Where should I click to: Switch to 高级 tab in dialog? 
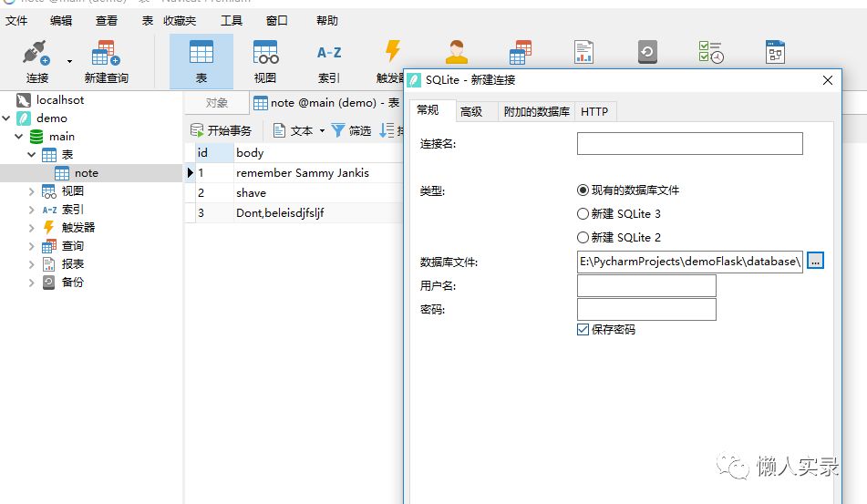tap(476, 111)
